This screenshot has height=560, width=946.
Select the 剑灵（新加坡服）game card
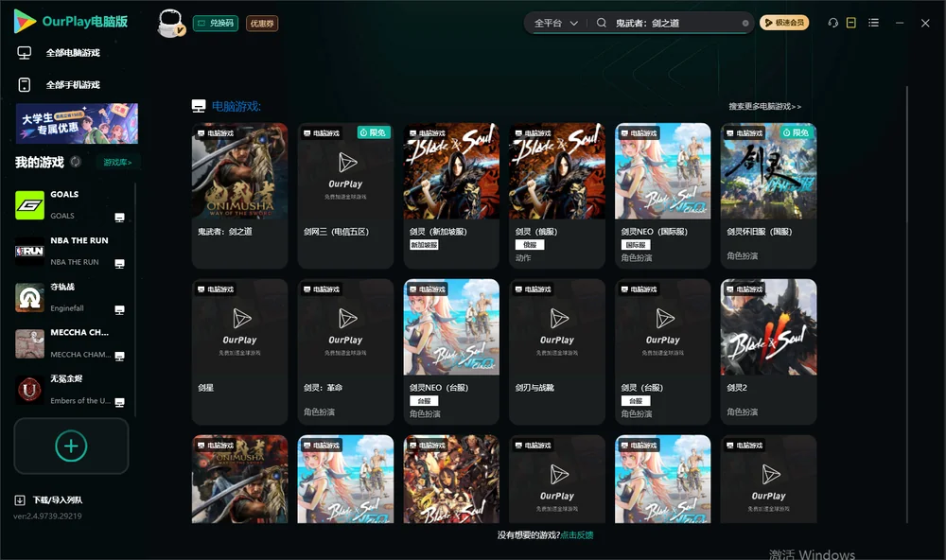pos(451,196)
